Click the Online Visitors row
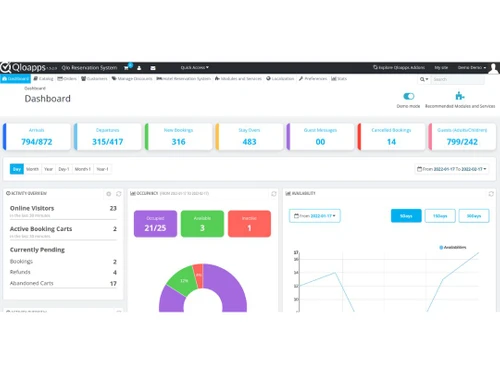Screen dimensions: 500x375 tap(63, 211)
